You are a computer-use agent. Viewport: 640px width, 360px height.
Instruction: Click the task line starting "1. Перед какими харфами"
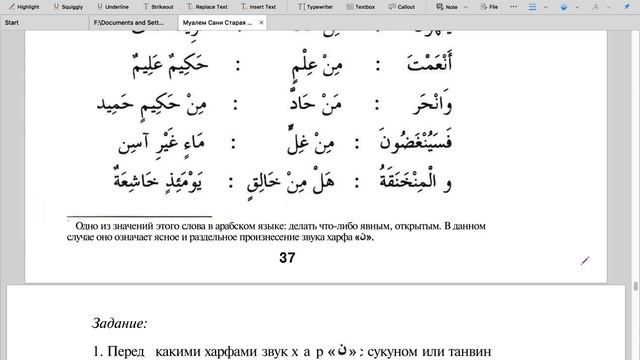(x=292, y=351)
